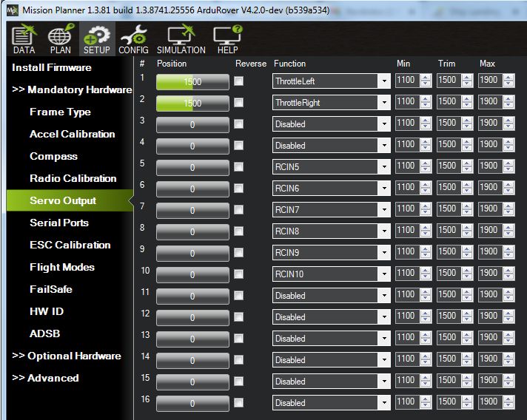527x420 pixels.
Task: Click the HELP icon in toolbar
Action: (x=227, y=40)
